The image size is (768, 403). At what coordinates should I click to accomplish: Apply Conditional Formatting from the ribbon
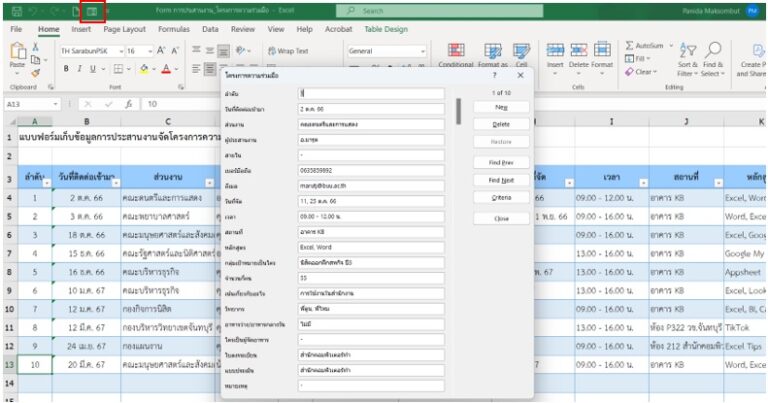coord(456,55)
